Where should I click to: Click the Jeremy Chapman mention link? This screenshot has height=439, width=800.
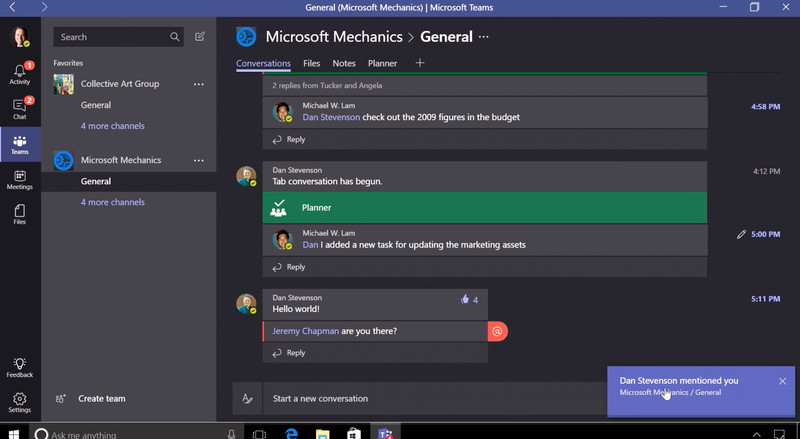point(305,331)
